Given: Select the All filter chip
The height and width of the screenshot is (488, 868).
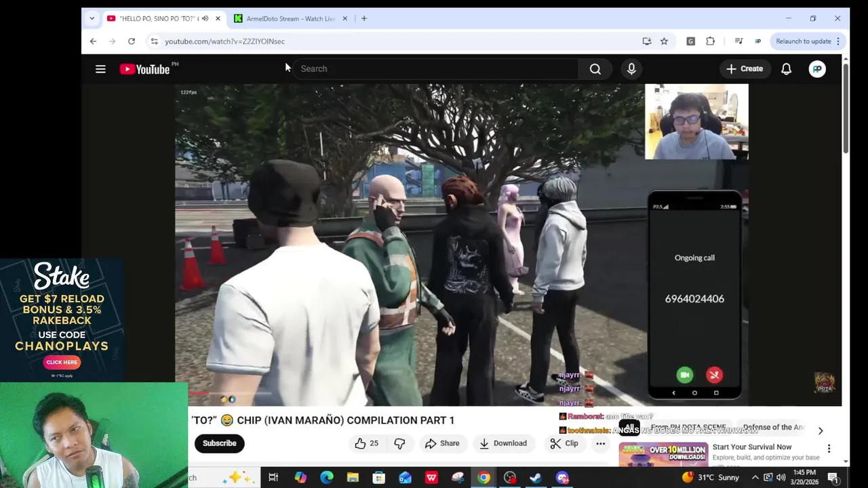Looking at the screenshot, I should pyautogui.click(x=629, y=428).
